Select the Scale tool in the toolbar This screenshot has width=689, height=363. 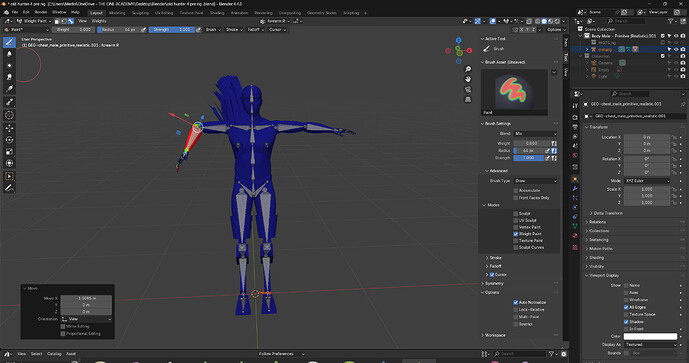tap(9, 152)
